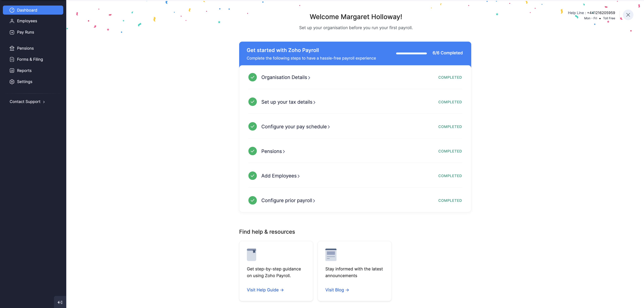Follow the Visit Blog link
The height and width of the screenshot is (308, 644).
click(337, 290)
